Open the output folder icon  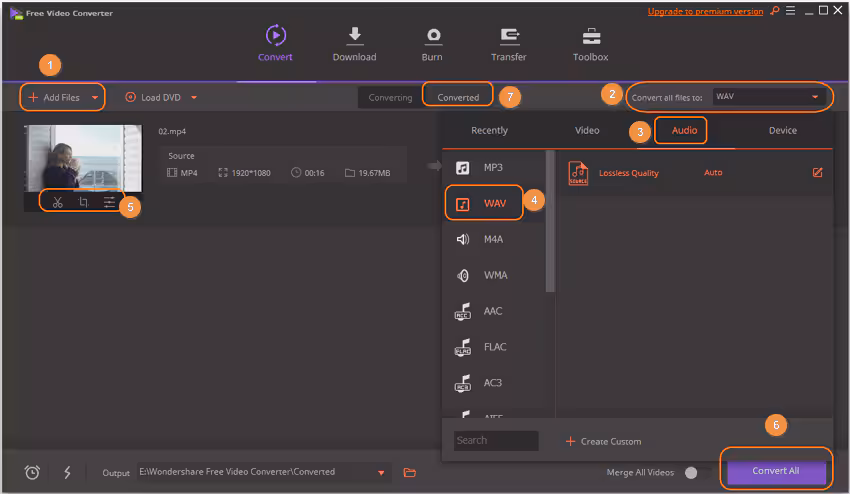(x=410, y=473)
